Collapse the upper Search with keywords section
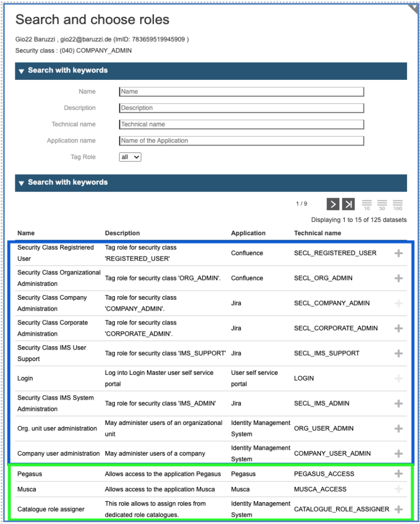The height and width of the screenshot is (524, 420). click(x=21, y=72)
